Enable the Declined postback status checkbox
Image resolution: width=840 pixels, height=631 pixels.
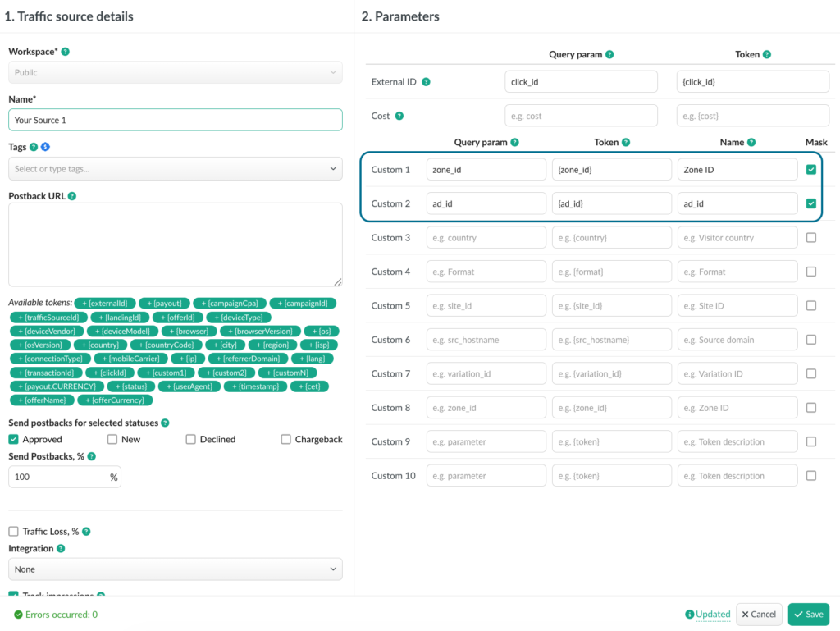pos(190,439)
